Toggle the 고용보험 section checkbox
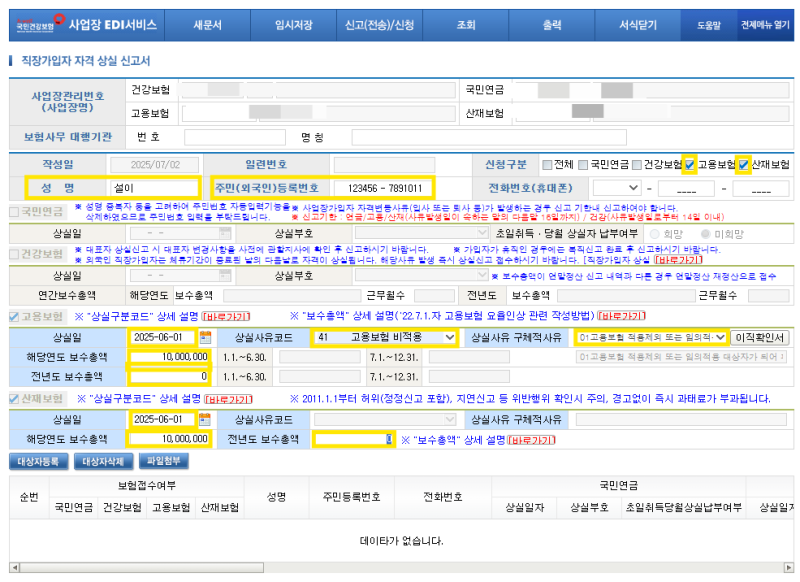Viewport: 800px width, 582px height. tap(14, 317)
